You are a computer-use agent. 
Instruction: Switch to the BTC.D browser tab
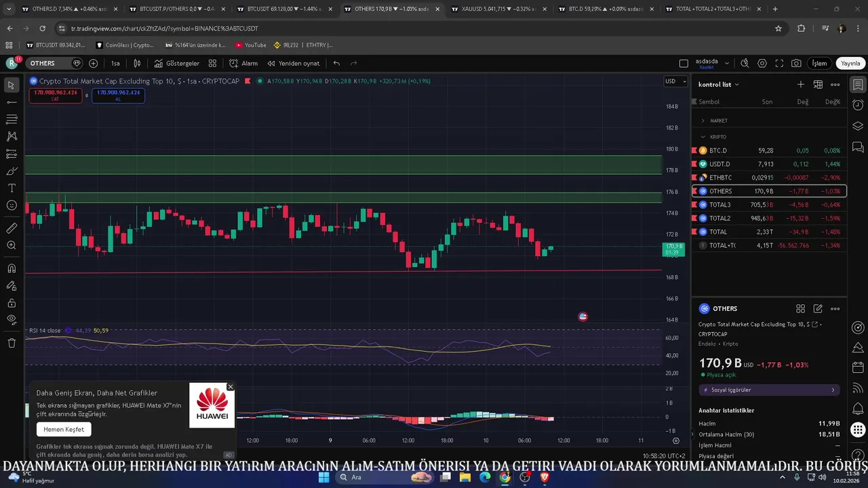pos(605,9)
